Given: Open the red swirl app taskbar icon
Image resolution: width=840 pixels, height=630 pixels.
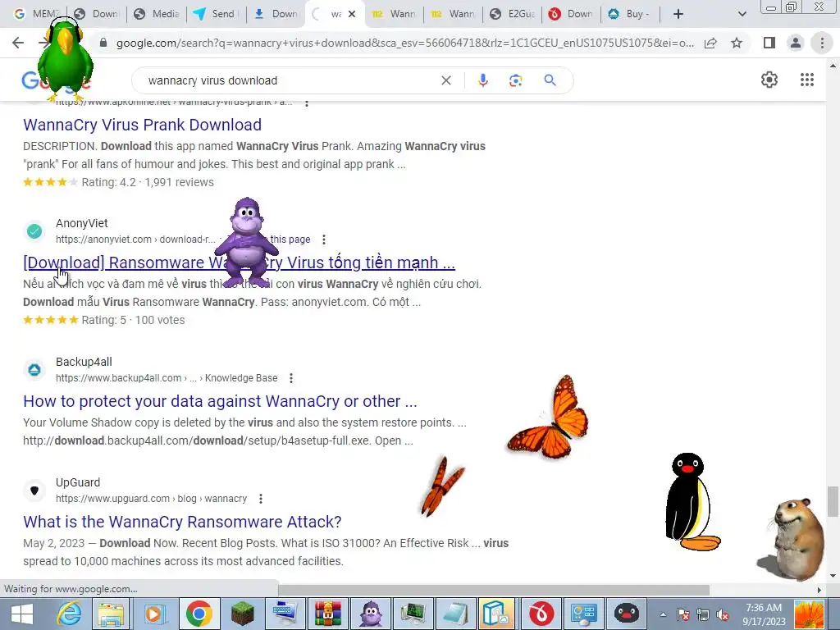Looking at the screenshot, I should [541, 614].
